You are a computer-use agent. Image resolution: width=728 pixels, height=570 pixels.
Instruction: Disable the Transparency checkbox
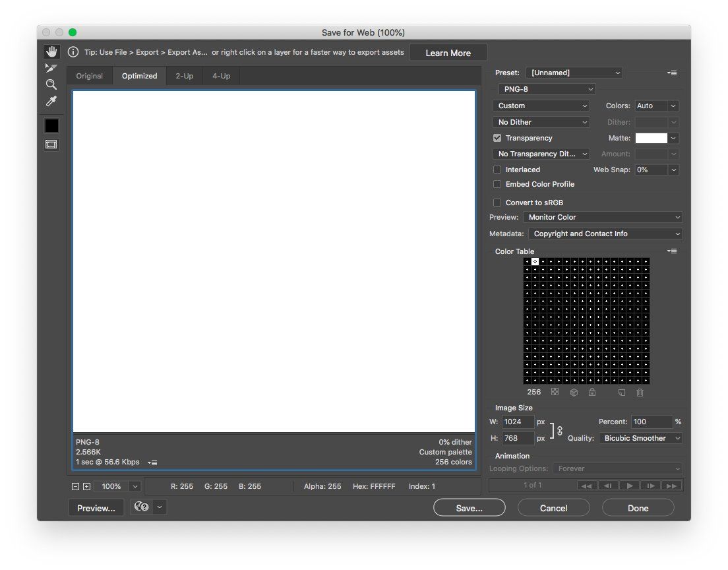(497, 138)
